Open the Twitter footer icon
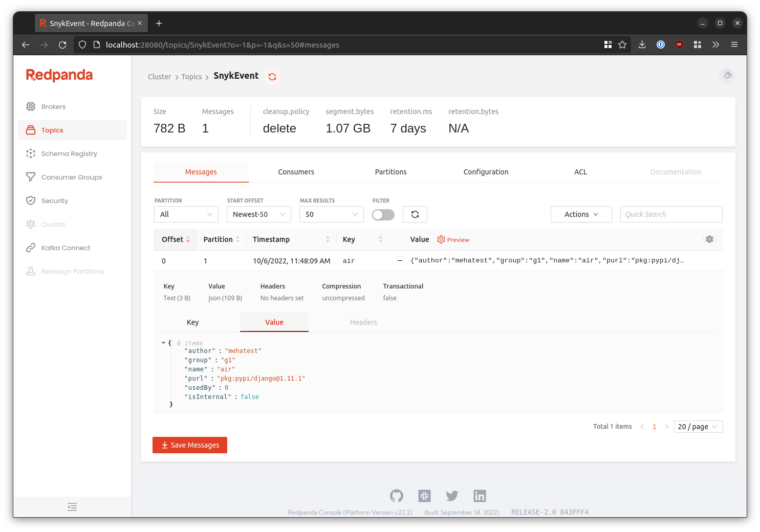 click(452, 496)
